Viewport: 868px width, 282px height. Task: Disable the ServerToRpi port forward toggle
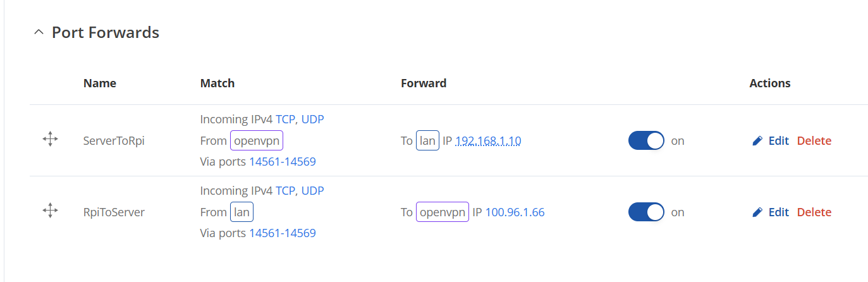click(645, 140)
